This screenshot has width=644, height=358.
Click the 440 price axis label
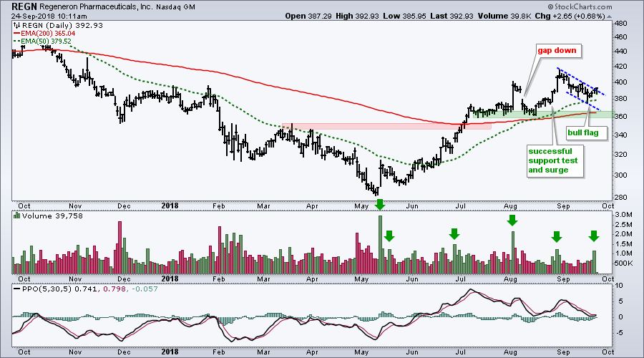621,52
